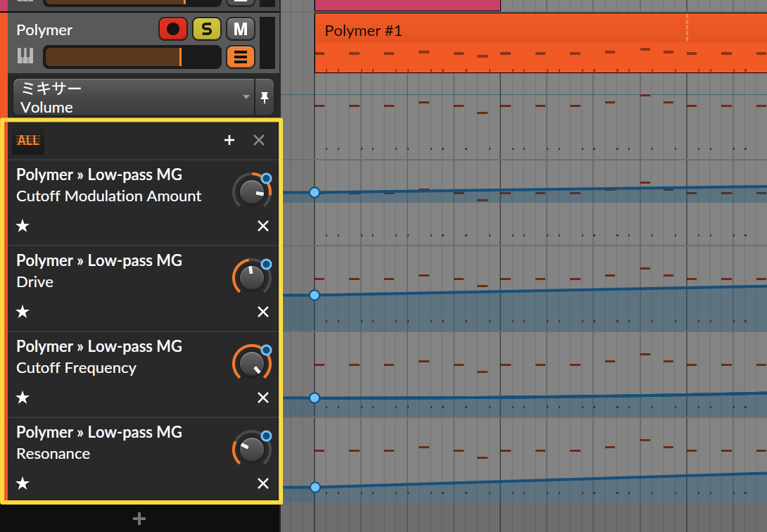
Task: Click the Polymer piano keys icon
Action: [25, 56]
